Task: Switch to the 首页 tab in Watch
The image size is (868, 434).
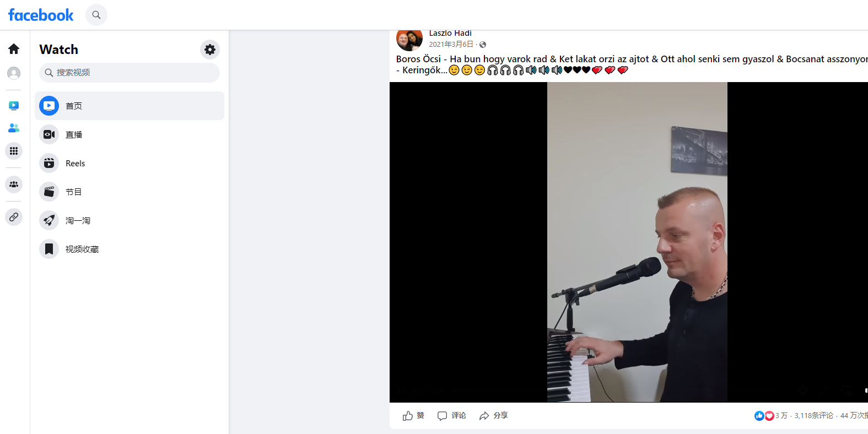Action: coord(73,105)
